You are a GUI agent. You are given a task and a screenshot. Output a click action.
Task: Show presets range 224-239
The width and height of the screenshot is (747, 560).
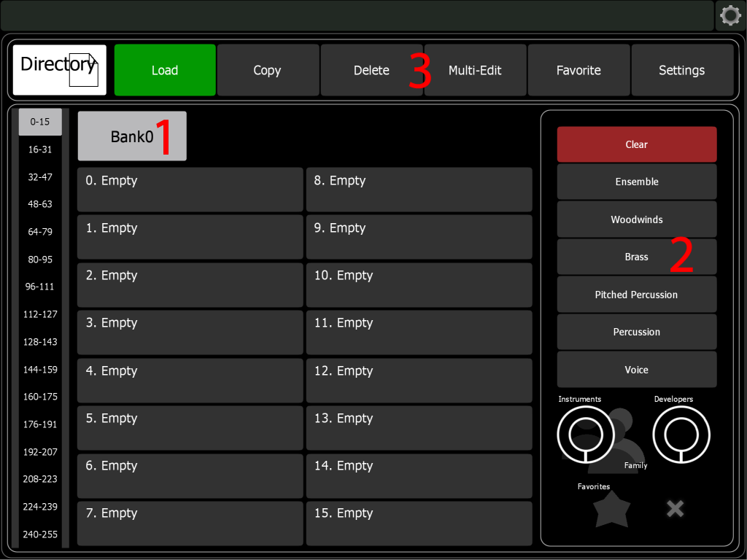click(x=40, y=507)
